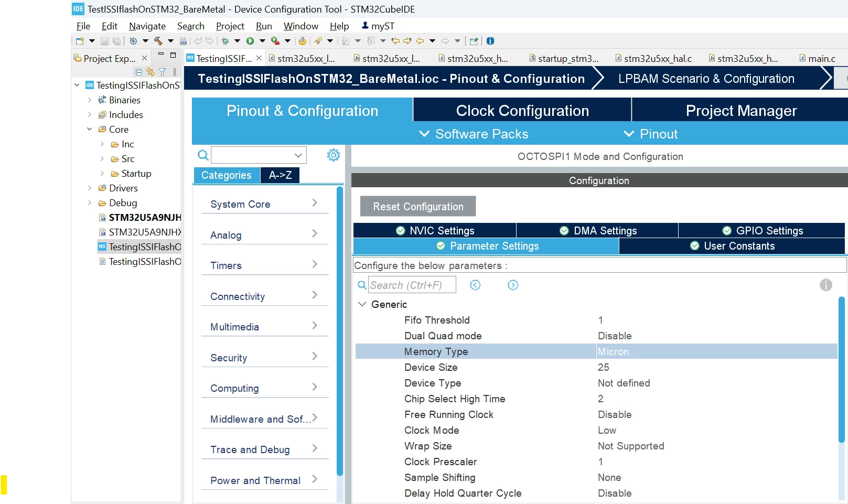Image resolution: width=848 pixels, height=504 pixels.
Task: Click the magnifier icon beside category search
Action: (203, 155)
